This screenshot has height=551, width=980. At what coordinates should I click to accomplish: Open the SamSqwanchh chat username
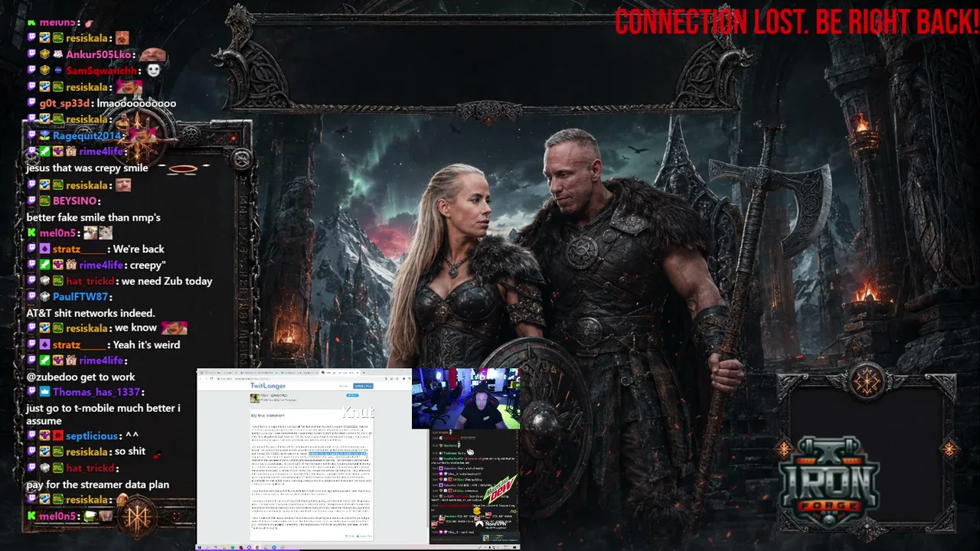(x=101, y=70)
